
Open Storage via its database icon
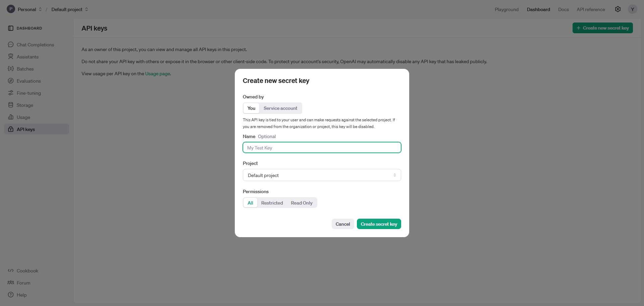tap(11, 105)
